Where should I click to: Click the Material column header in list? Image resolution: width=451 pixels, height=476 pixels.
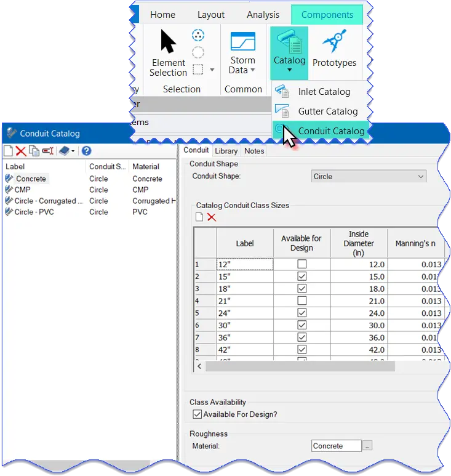tap(153, 166)
